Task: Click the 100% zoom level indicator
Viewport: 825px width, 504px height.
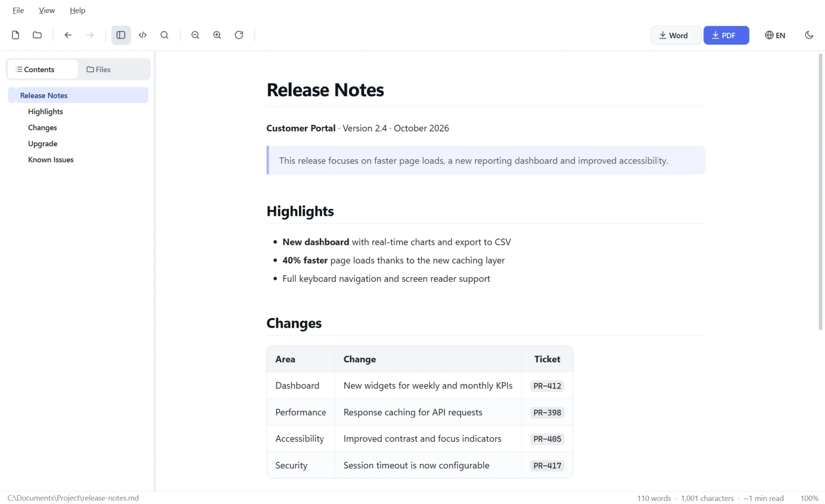Action: pyautogui.click(x=810, y=498)
